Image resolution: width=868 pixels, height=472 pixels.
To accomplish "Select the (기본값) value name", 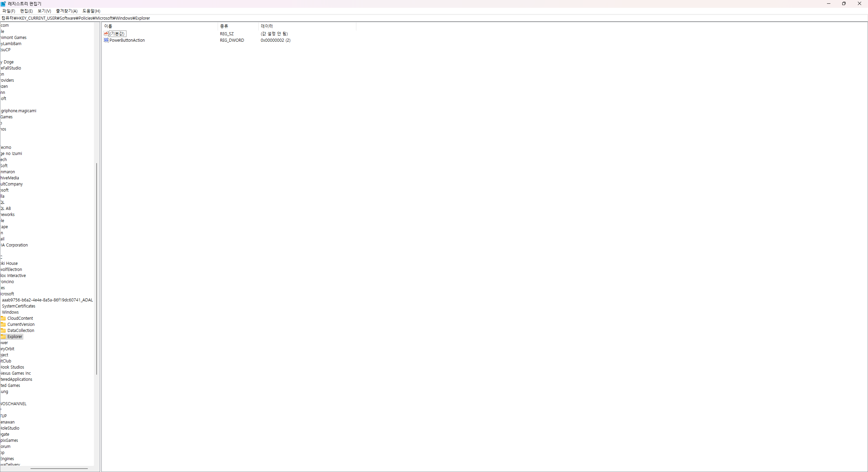I will pos(117,34).
